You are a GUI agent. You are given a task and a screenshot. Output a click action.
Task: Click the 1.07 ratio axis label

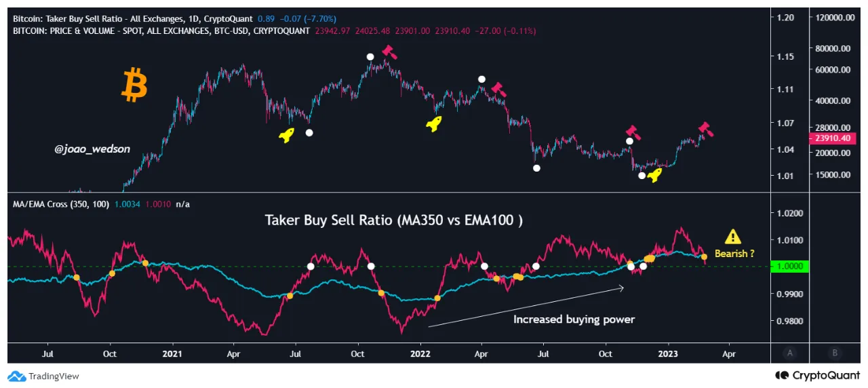tap(785, 123)
